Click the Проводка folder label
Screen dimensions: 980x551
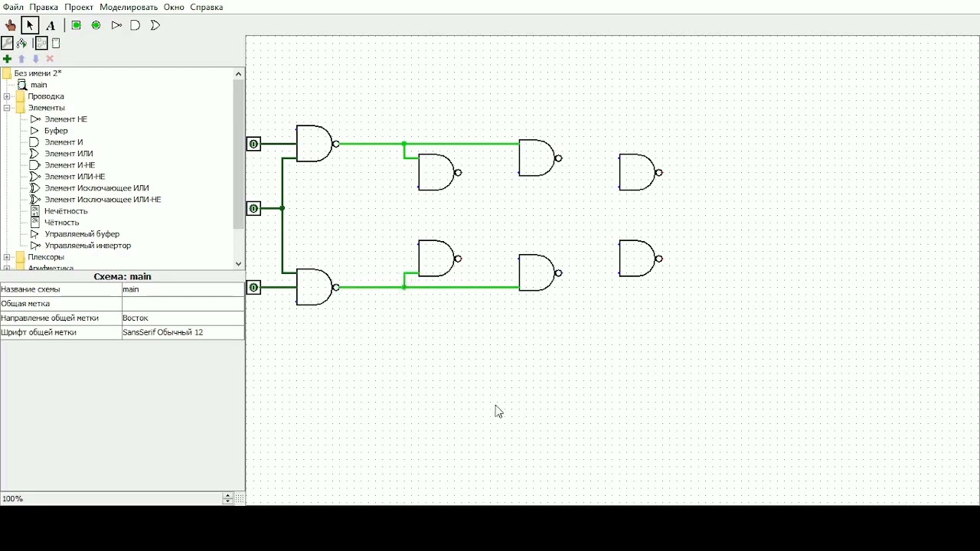46,96
